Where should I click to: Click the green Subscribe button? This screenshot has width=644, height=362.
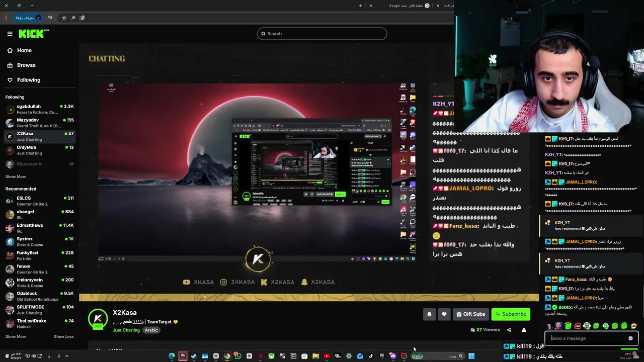(x=511, y=314)
